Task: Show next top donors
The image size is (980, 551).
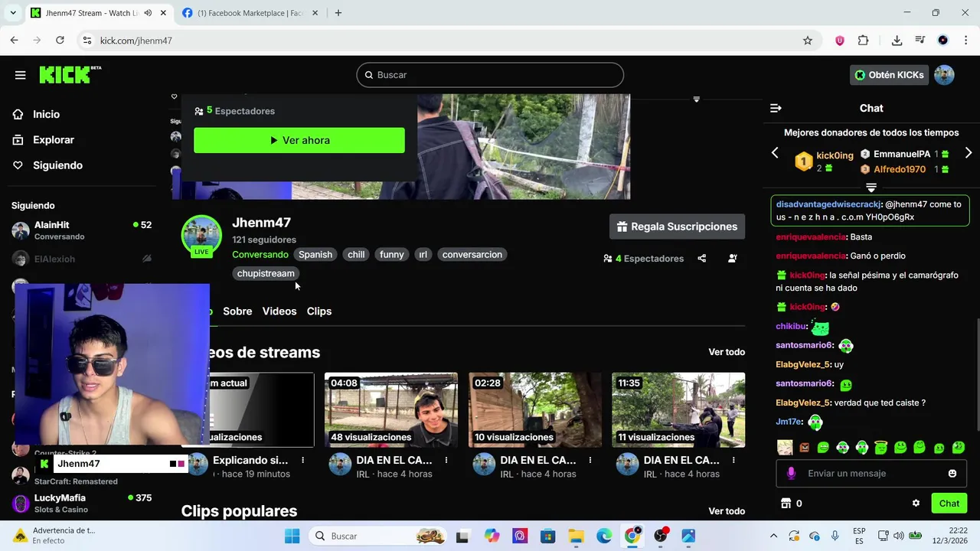Action: (x=969, y=153)
